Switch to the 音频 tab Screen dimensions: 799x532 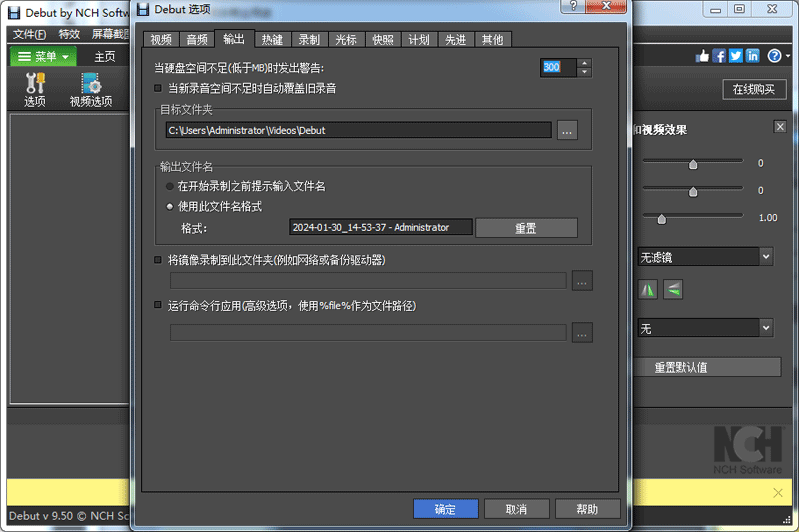pyautogui.click(x=197, y=40)
